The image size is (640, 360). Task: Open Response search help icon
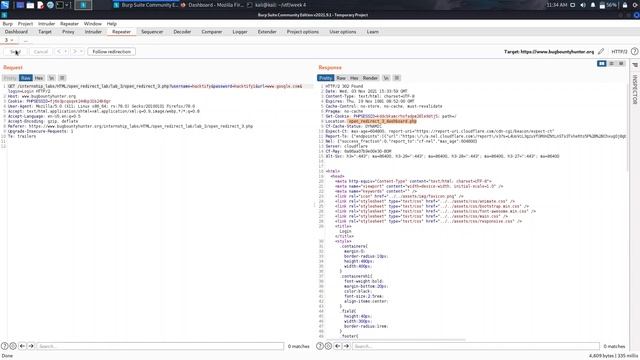(x=320, y=346)
